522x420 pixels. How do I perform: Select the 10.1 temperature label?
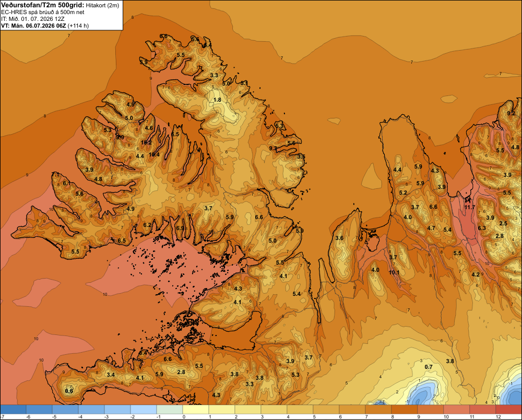click(394, 272)
